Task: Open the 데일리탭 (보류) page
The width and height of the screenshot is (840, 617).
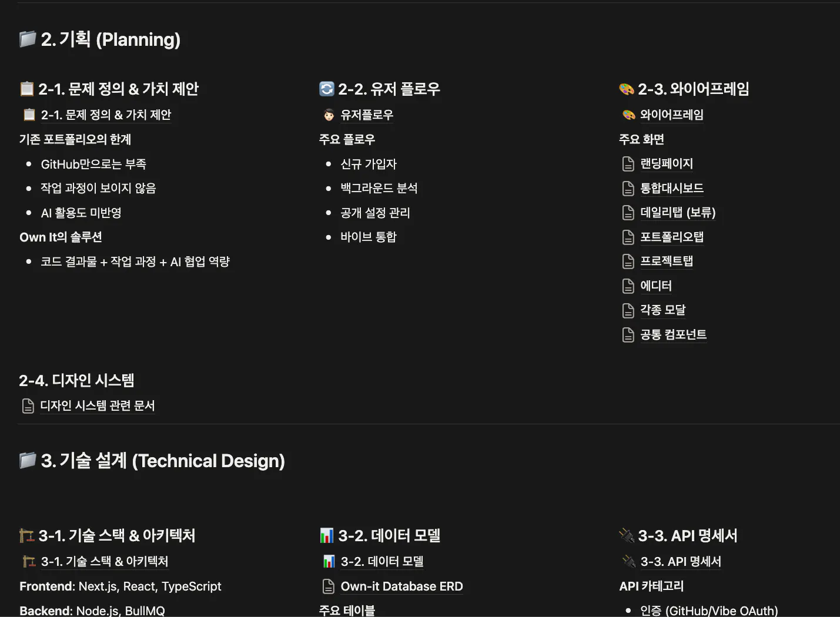Action: point(678,213)
